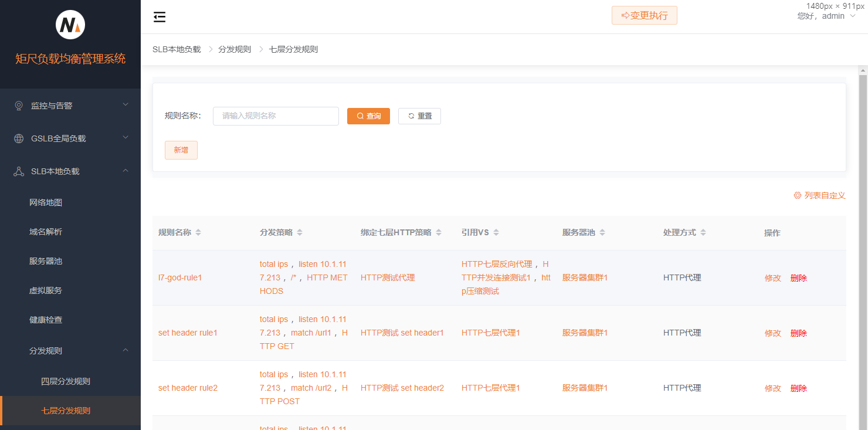
Task: Click the gear icon for 列表自定义
Action: (x=797, y=195)
